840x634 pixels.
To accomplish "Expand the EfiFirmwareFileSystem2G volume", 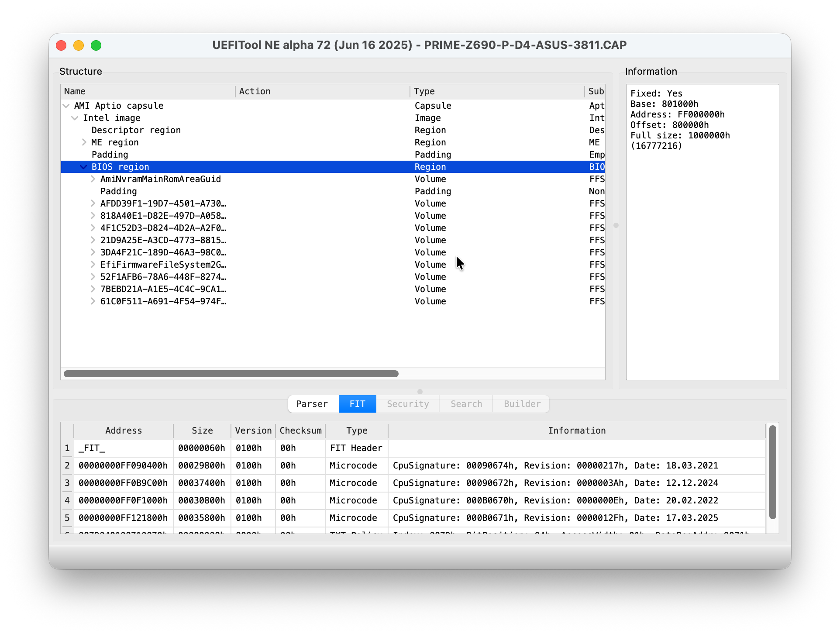I will (93, 264).
